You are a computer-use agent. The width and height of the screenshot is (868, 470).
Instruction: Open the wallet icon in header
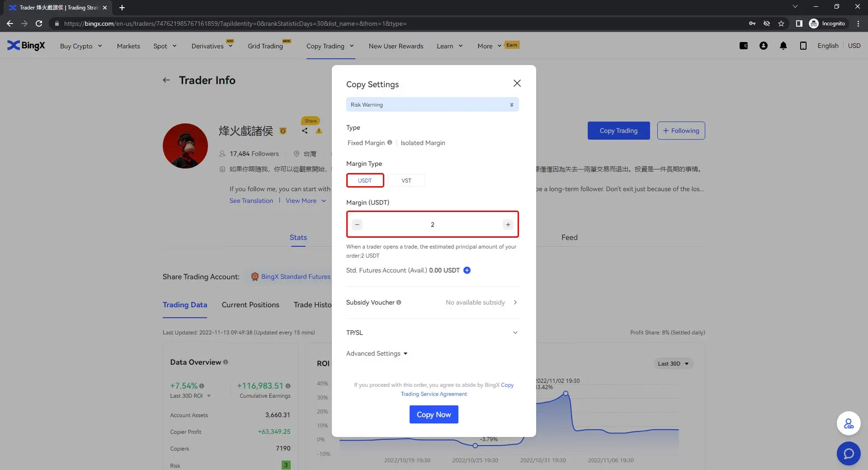pos(744,46)
